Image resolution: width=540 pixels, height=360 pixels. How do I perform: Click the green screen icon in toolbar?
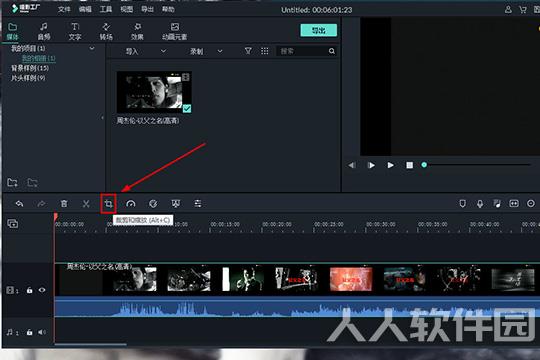[x=176, y=204]
